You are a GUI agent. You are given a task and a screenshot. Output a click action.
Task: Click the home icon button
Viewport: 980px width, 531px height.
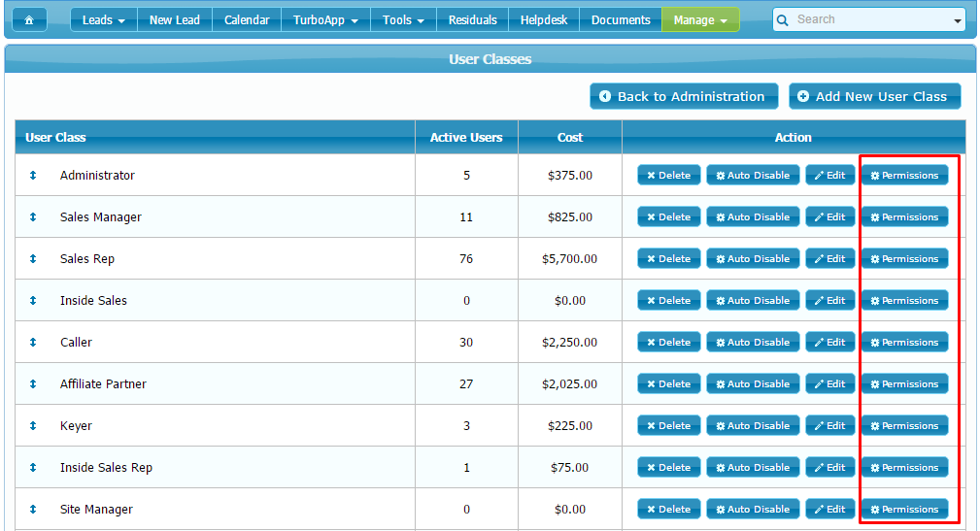pos(29,19)
